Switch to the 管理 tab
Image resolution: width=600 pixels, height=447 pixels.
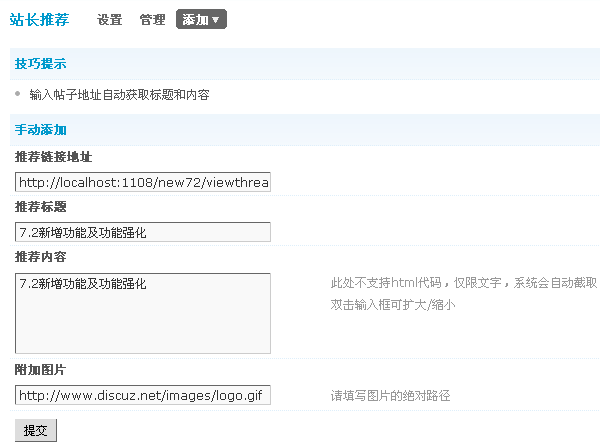coord(152,20)
